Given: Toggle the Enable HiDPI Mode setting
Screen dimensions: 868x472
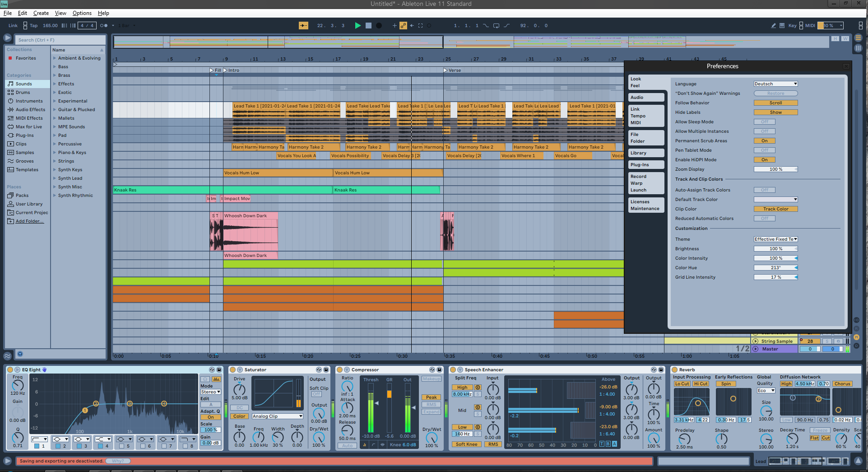Looking at the screenshot, I should [764, 160].
